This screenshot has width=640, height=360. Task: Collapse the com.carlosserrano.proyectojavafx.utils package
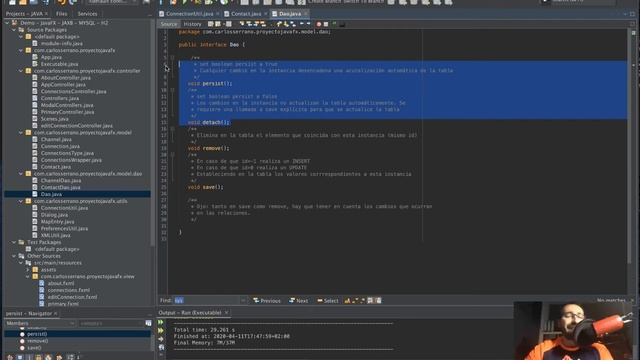click(x=21, y=201)
